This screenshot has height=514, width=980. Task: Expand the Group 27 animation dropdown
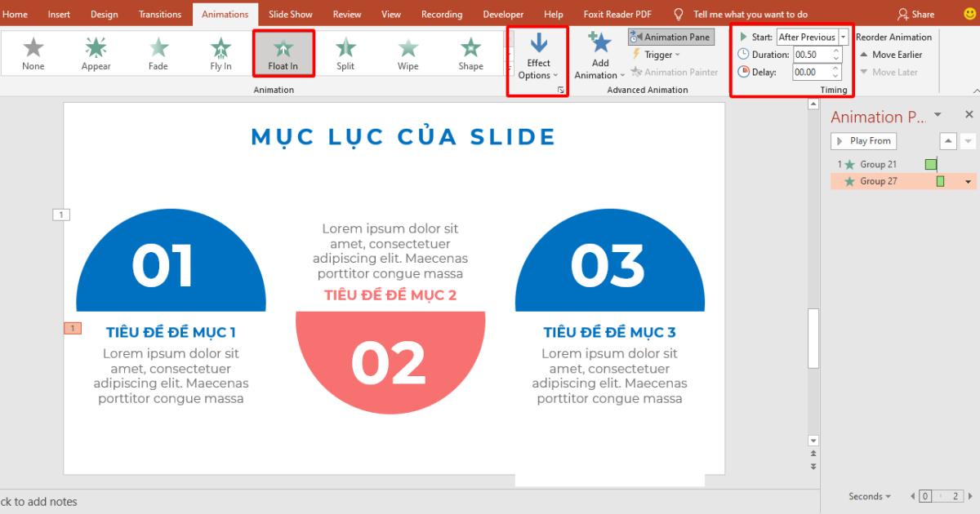pyautogui.click(x=969, y=180)
